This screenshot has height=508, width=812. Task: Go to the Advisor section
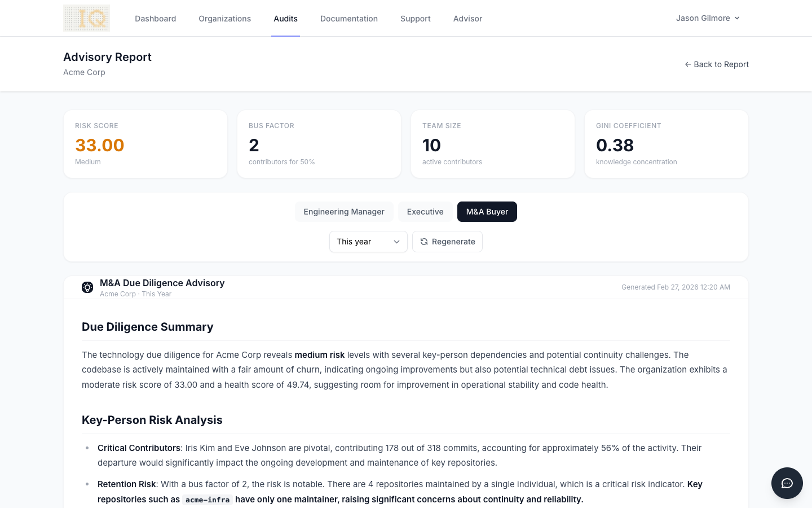[x=467, y=19]
